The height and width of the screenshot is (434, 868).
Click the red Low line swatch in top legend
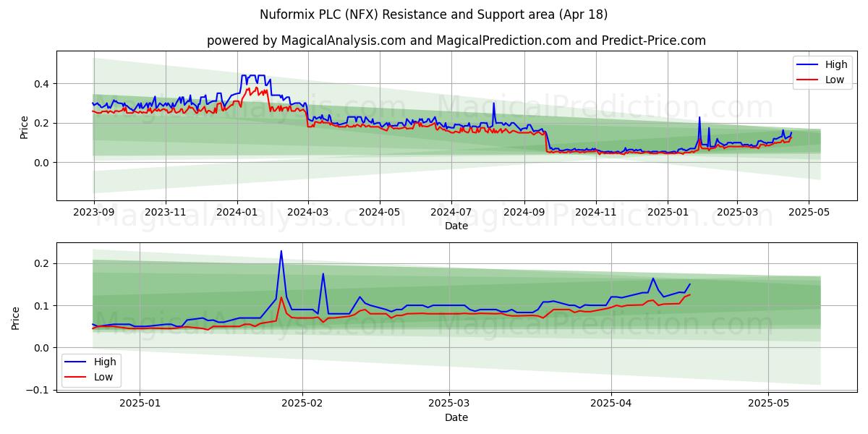coord(808,80)
